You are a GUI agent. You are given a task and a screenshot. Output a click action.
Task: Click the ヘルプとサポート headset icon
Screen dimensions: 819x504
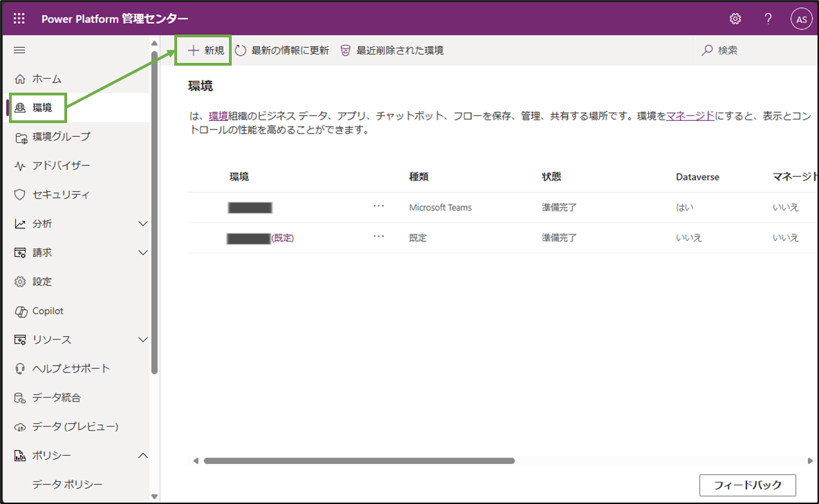click(x=20, y=368)
